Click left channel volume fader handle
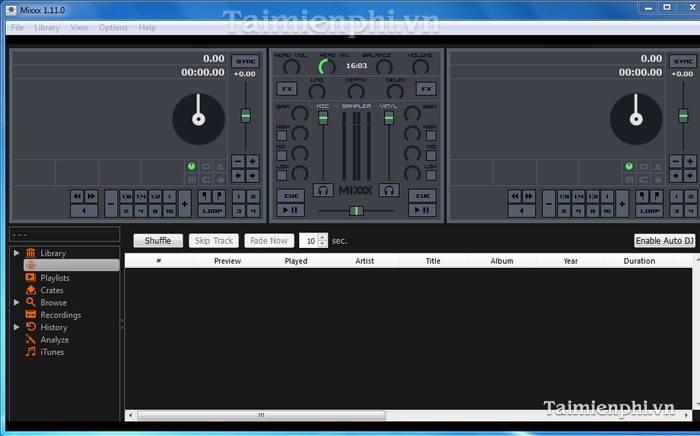Image resolution: width=700 pixels, height=436 pixels. tap(323, 118)
